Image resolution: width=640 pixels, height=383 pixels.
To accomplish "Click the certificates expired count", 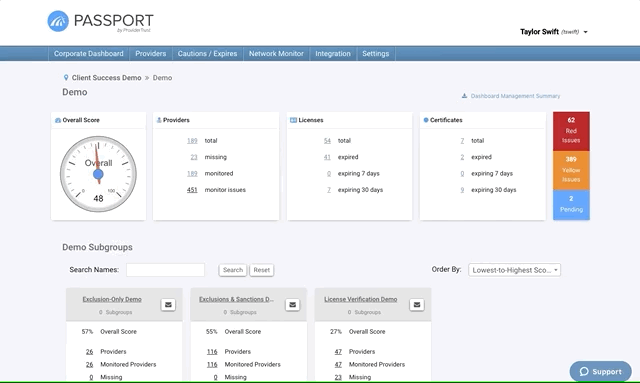I will point(462,157).
